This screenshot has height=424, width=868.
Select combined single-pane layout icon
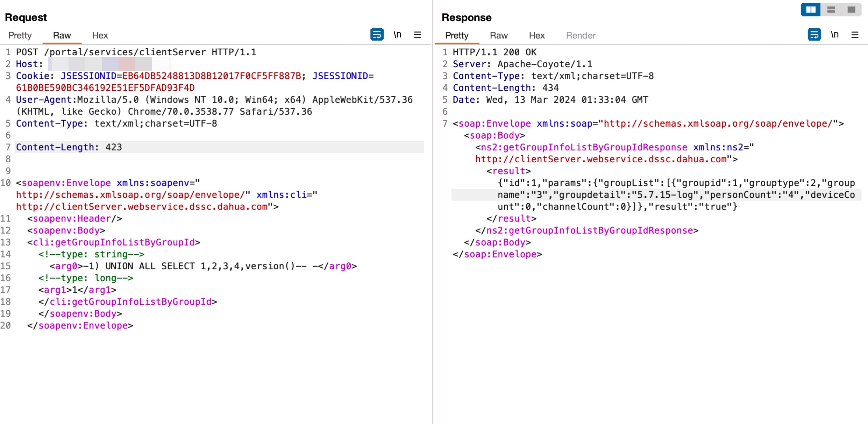click(851, 10)
